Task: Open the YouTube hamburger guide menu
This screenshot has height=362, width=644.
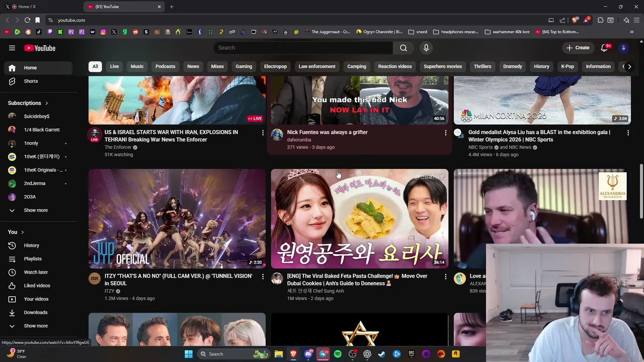Action: (12, 48)
